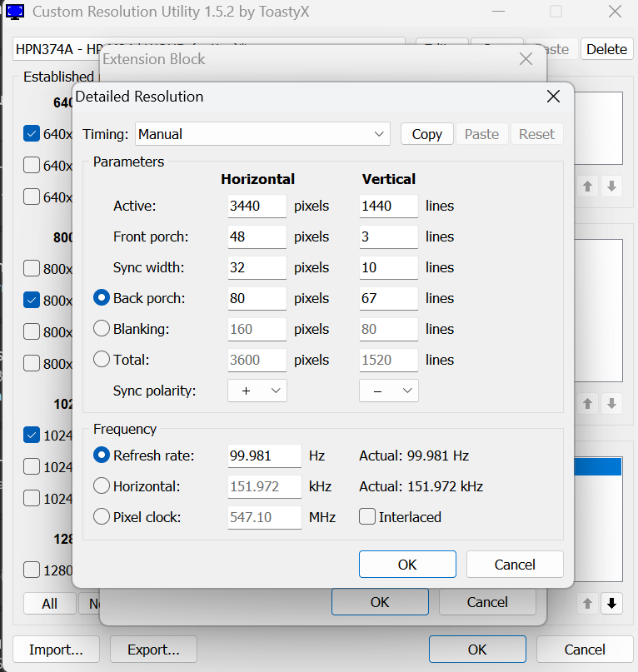Image resolution: width=638 pixels, height=672 pixels.
Task: Click the up arrow beside the black down arrow
Action: [x=588, y=604]
